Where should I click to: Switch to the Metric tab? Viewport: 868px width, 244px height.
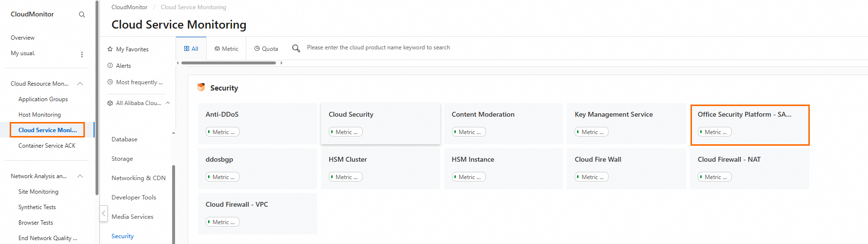[x=226, y=49]
